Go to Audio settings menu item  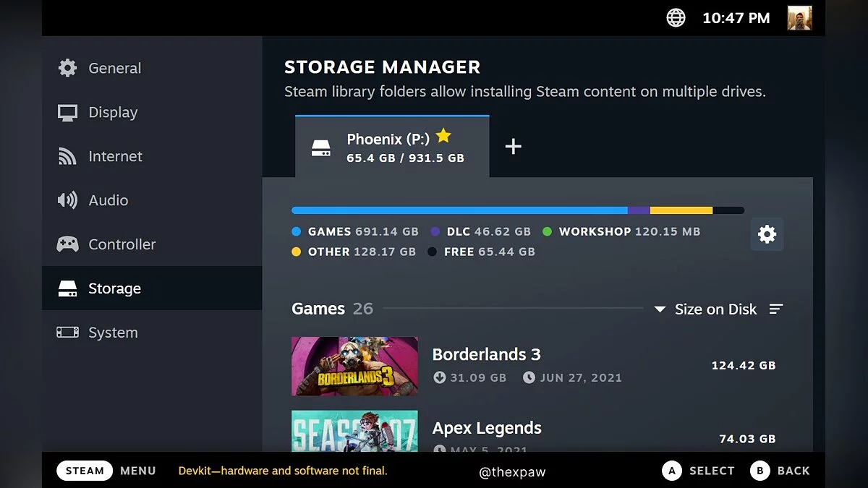coord(152,200)
